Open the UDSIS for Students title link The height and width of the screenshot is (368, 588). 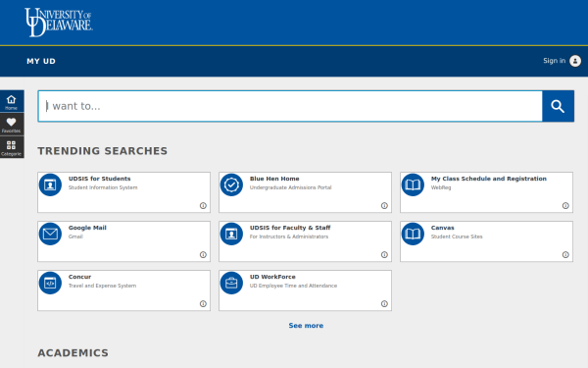coord(99,179)
